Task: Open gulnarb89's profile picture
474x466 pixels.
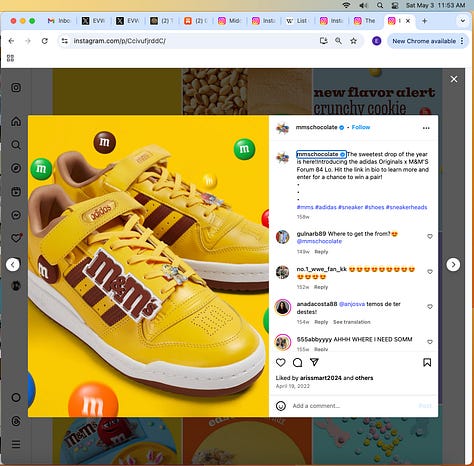Action: pos(283,237)
